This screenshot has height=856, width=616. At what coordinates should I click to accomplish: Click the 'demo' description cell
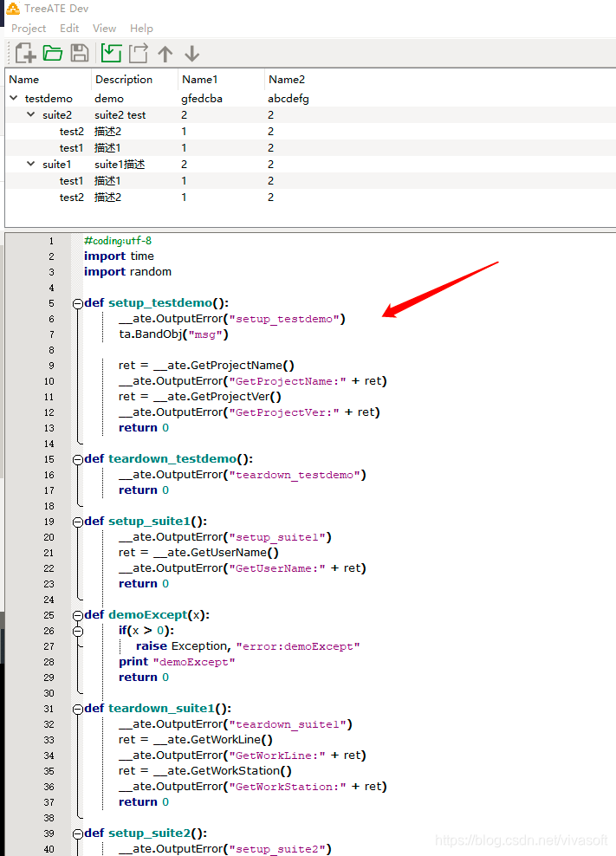pyautogui.click(x=109, y=99)
